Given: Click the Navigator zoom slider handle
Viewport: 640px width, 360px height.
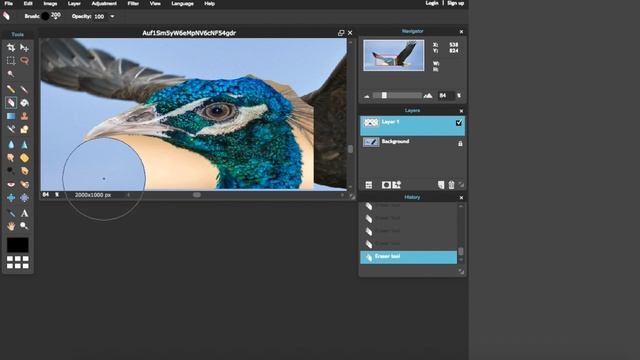Looking at the screenshot, I should point(384,96).
